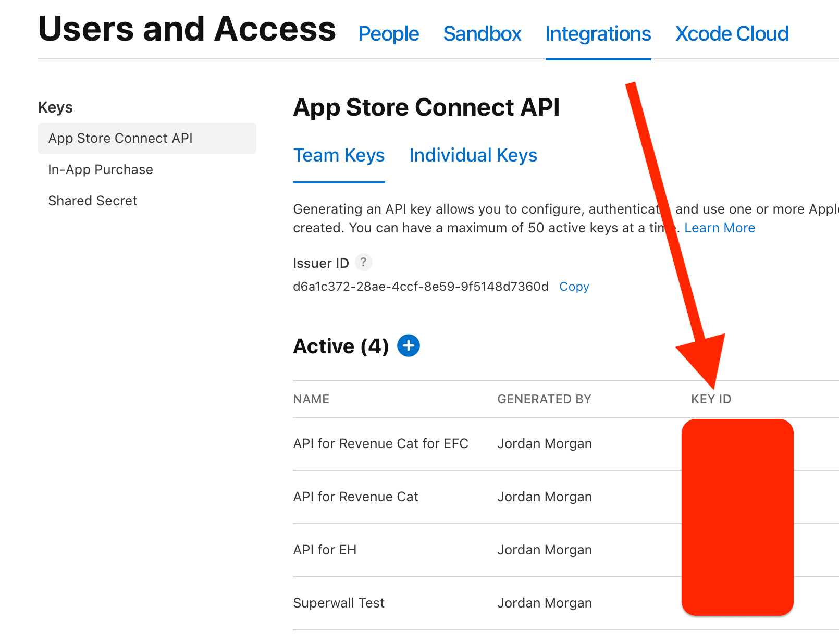Click the Generated By column header
Viewport: 839px width, 644px height.
tap(544, 399)
